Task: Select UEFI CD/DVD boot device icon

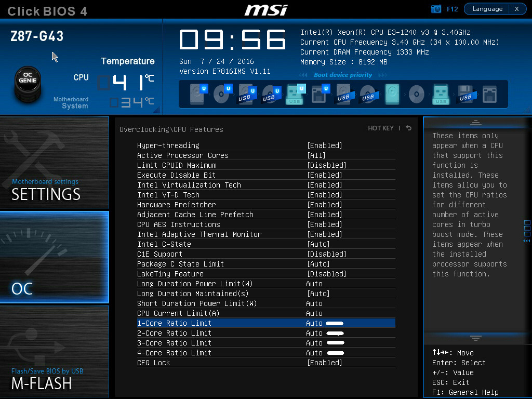Action: tap(222, 94)
